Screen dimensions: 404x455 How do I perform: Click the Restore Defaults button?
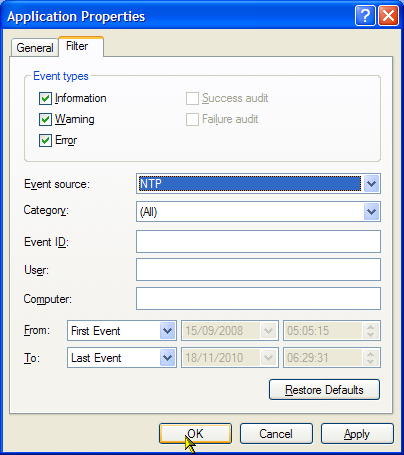[324, 389]
